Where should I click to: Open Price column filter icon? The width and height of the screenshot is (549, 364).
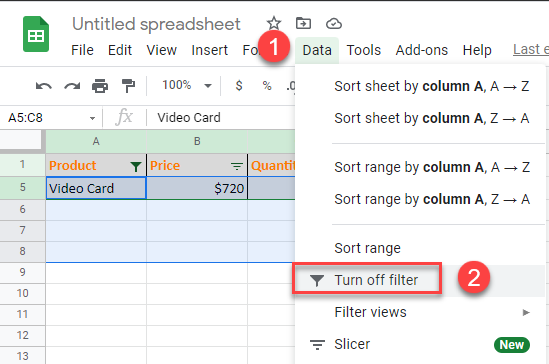[x=237, y=166]
